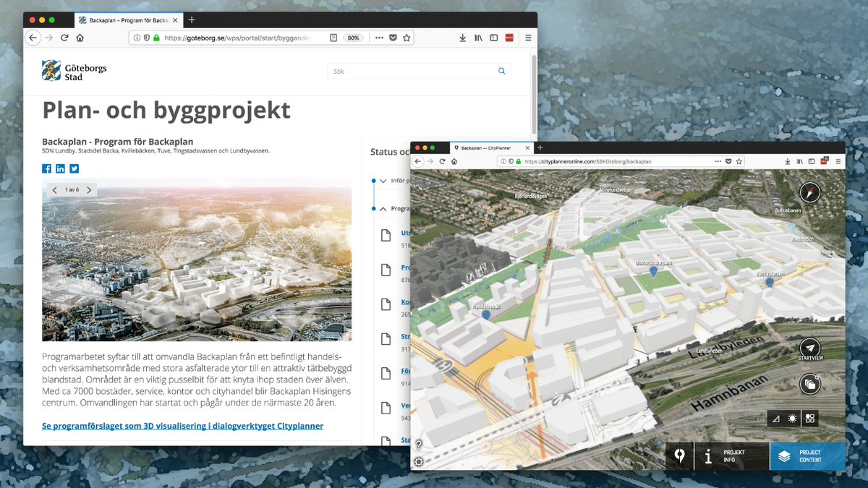Open hamburger menu in CityPlanner window
Image resolution: width=868 pixels, height=488 pixels.
pyautogui.click(x=838, y=161)
